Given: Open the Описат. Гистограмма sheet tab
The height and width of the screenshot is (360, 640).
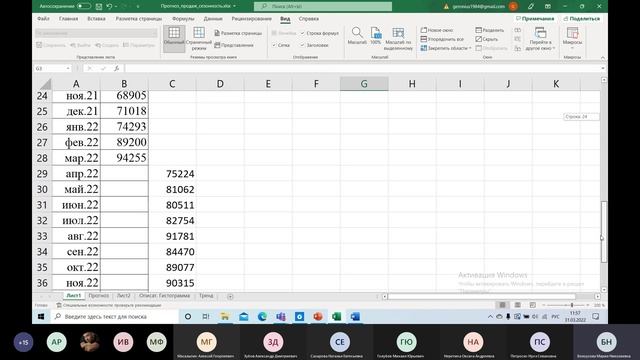Looking at the screenshot, I should [164, 296].
